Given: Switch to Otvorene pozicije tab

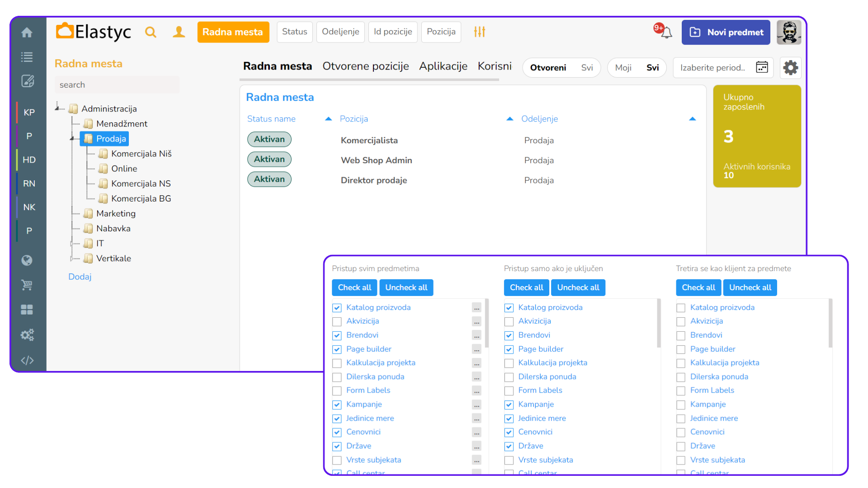Looking at the screenshot, I should (x=365, y=66).
